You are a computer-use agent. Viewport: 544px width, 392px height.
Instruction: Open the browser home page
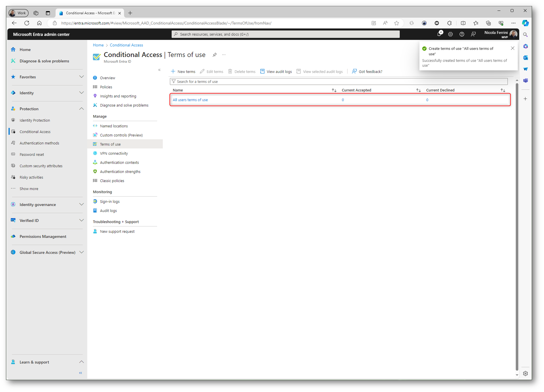(39, 23)
